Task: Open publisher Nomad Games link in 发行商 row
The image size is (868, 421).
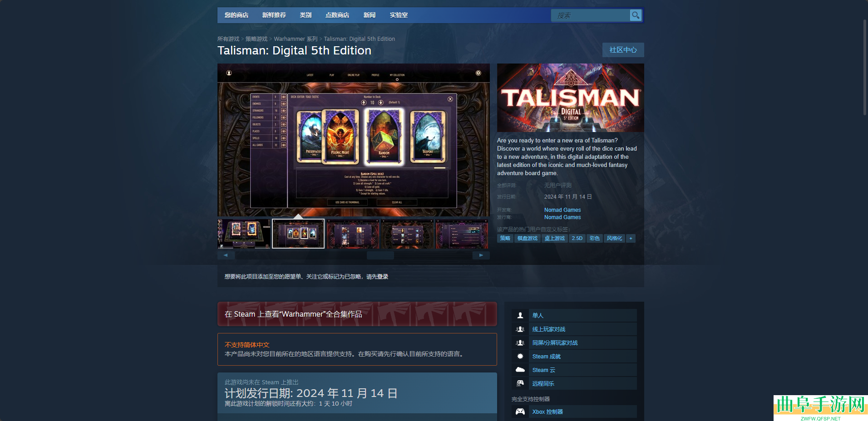Action: [562, 217]
